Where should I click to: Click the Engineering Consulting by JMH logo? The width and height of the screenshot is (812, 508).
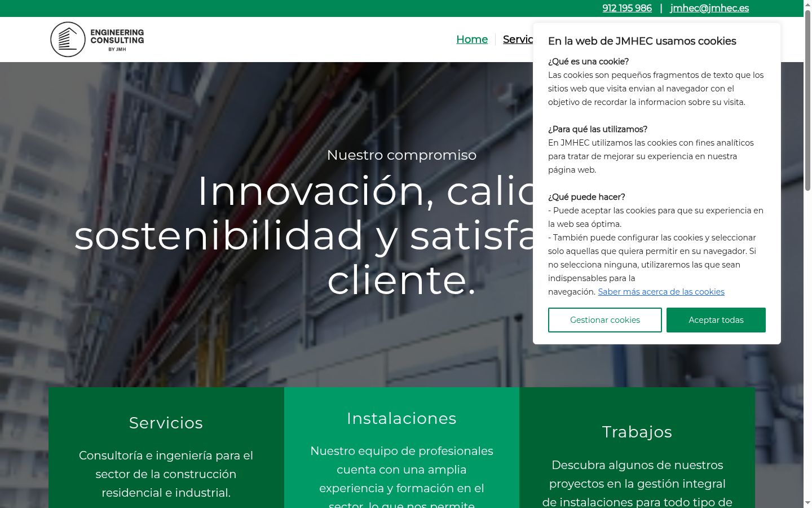[97, 40]
